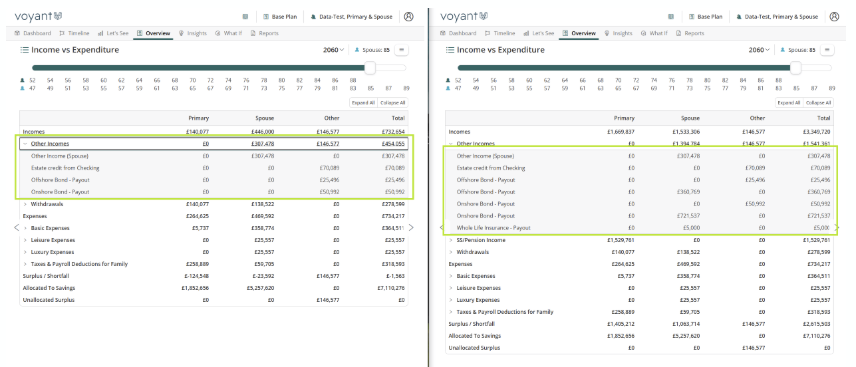Click age 70 marker on left panel timeline
The height and width of the screenshot is (367, 856).
click(x=192, y=80)
